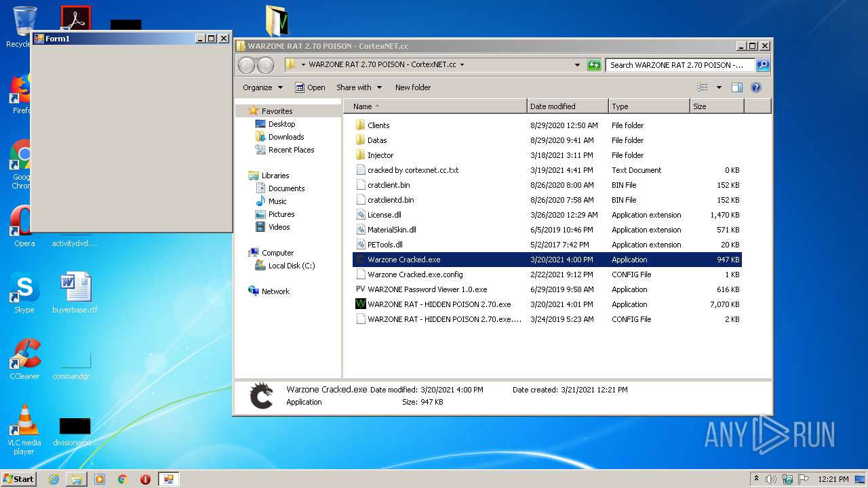Click the Change your view icon
The height and width of the screenshot is (488, 868).
pos(703,87)
